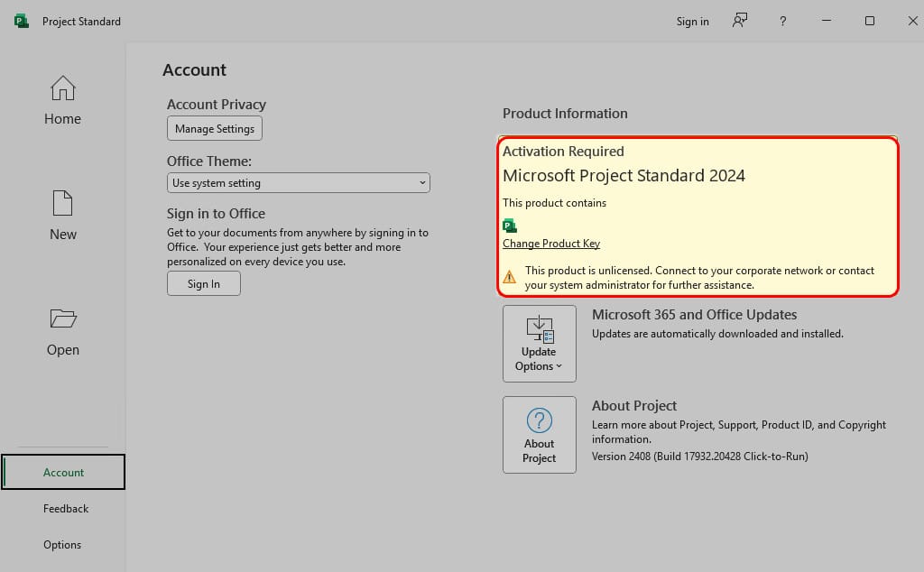Screen dimensions: 924x572
Task: Open the Update Options dropdown button
Action: click(540, 344)
